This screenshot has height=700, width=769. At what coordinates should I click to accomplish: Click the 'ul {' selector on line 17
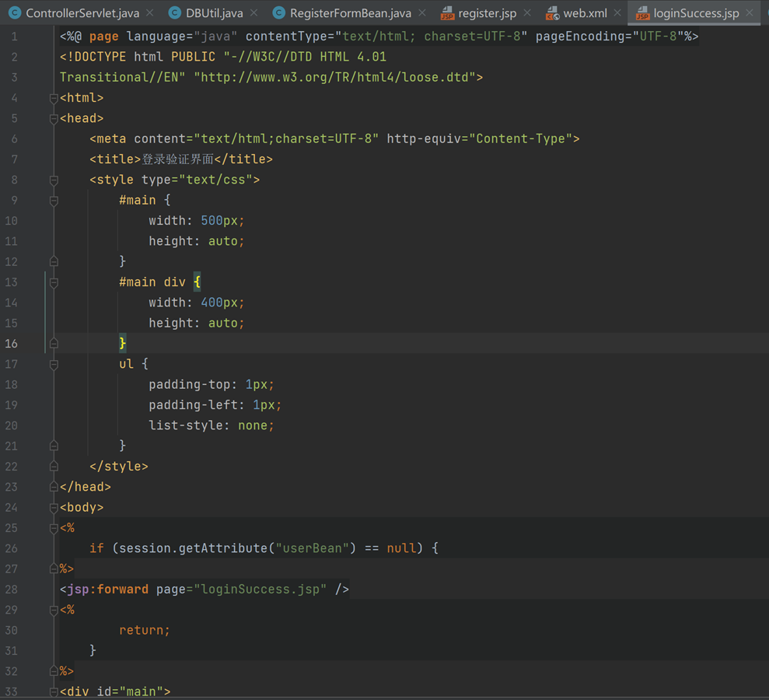[x=134, y=364]
